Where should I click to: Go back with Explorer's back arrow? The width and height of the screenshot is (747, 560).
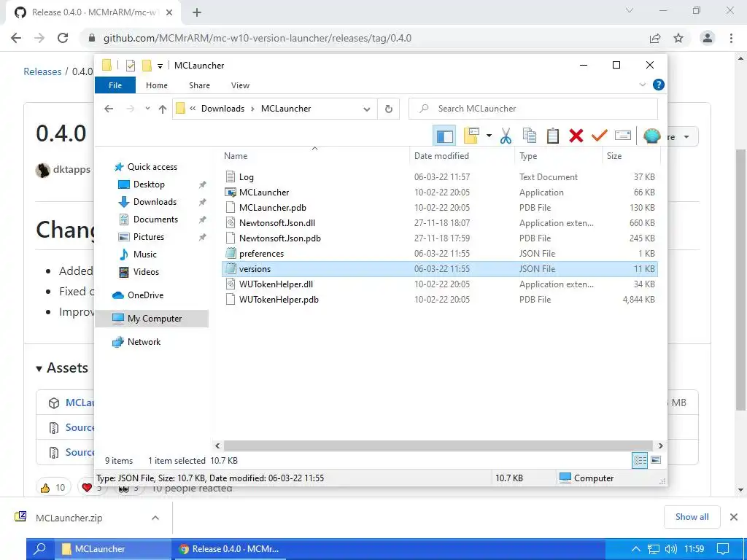tap(109, 109)
